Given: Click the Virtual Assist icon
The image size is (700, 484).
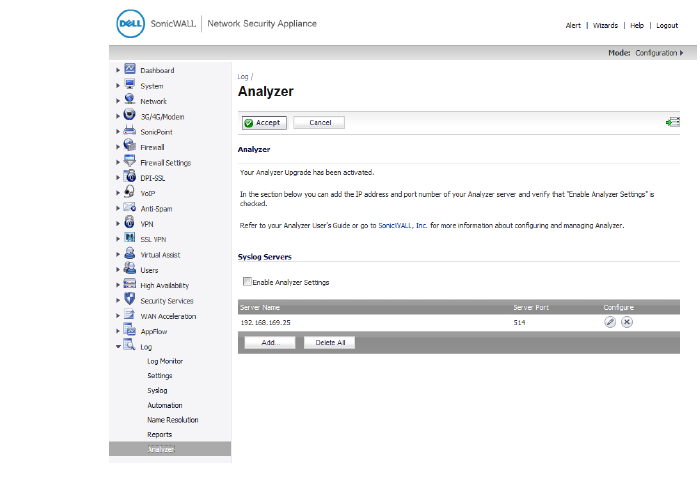Looking at the screenshot, I should click(x=129, y=253).
